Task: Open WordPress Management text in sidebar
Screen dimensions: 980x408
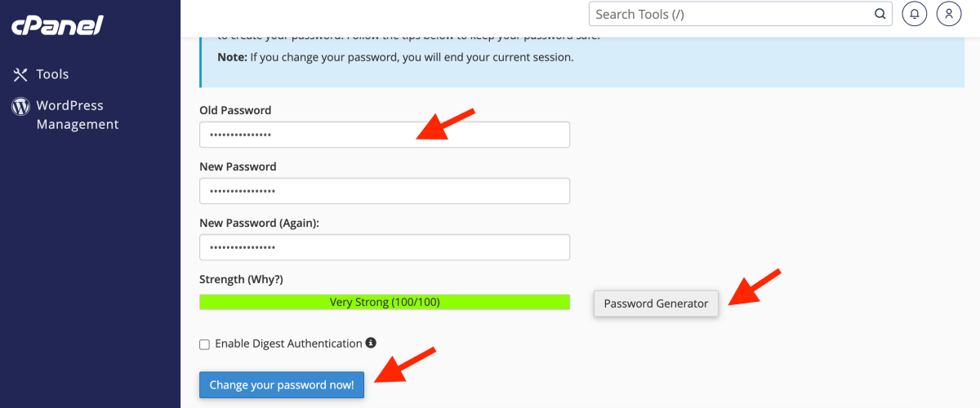Action: click(x=78, y=115)
